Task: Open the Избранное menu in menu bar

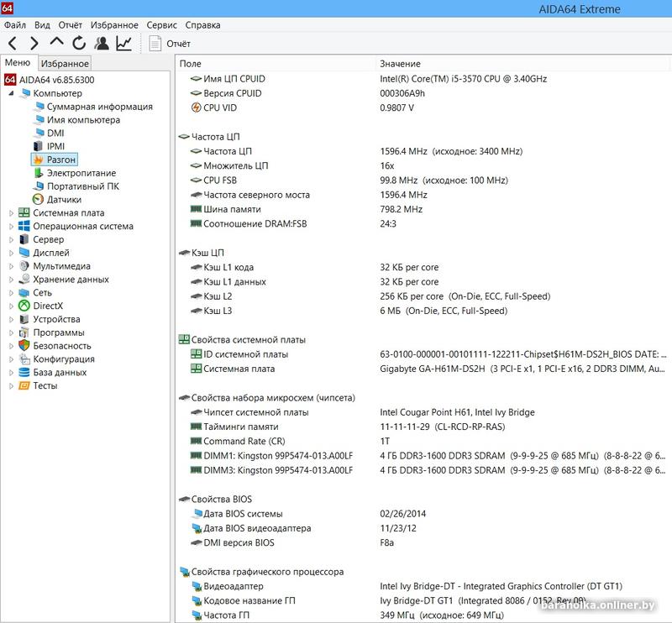Action: click(x=114, y=25)
